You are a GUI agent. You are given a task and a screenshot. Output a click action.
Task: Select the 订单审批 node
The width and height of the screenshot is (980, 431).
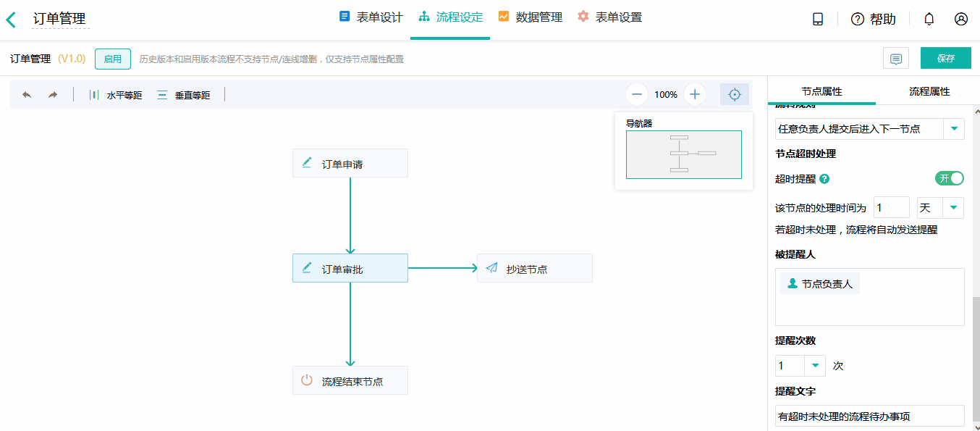pyautogui.click(x=350, y=268)
